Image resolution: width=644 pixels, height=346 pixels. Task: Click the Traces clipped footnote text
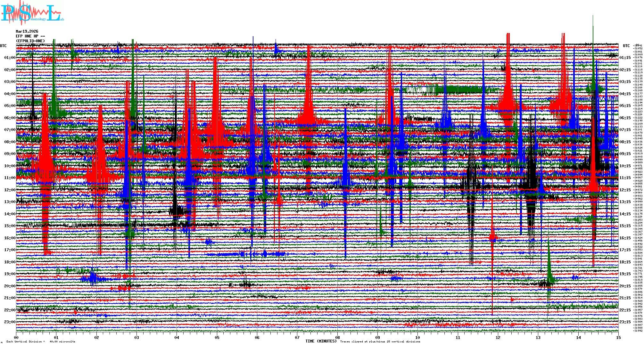[380, 342]
